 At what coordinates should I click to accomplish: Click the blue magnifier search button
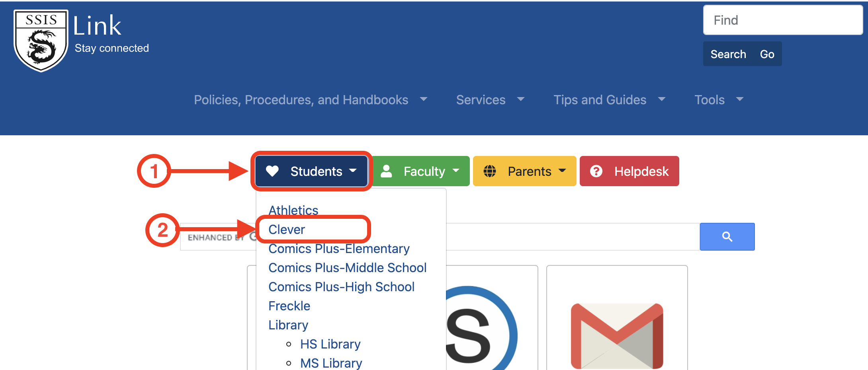pos(727,237)
